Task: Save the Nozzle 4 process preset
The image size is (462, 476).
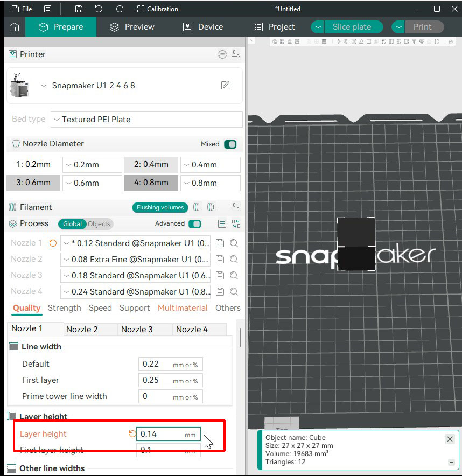Action: (220, 291)
